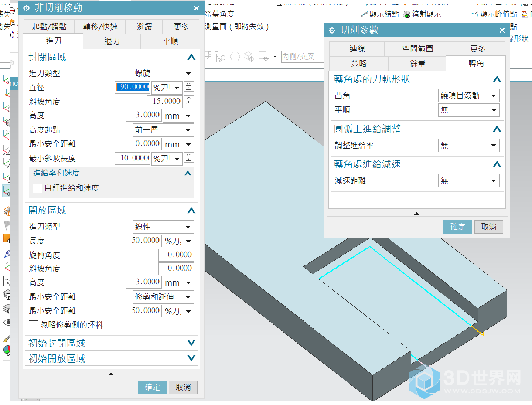
Task: Click first grid selection icon left of hexagon
Action: [208, 57]
